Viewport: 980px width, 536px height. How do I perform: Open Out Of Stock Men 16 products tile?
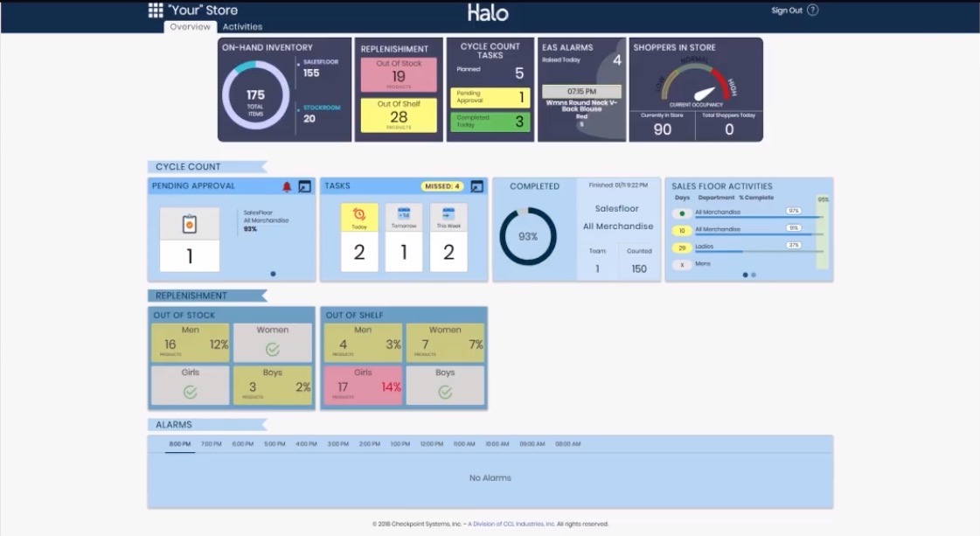pos(190,342)
